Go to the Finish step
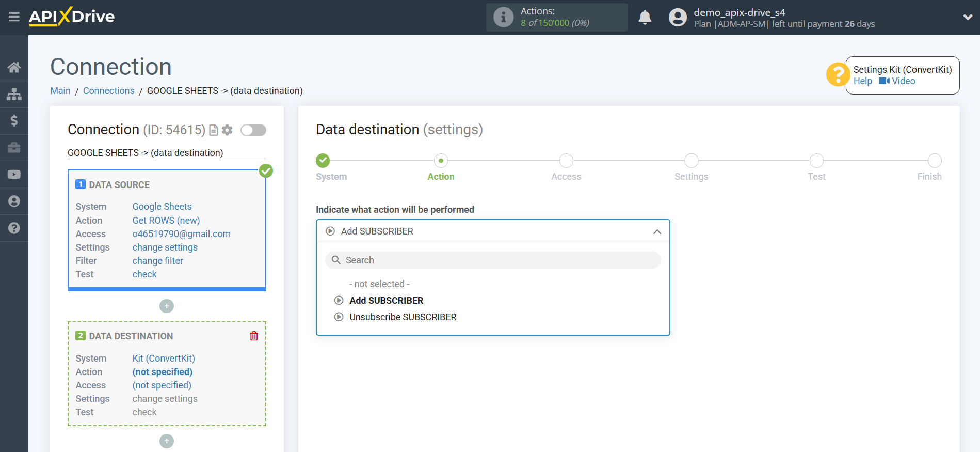The width and height of the screenshot is (980, 452). 935,161
